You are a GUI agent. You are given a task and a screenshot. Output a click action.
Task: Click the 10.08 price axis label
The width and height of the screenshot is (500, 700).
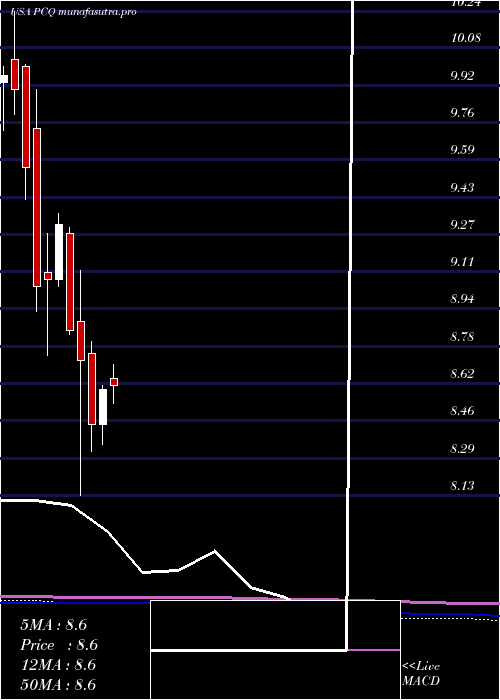[x=466, y=38]
